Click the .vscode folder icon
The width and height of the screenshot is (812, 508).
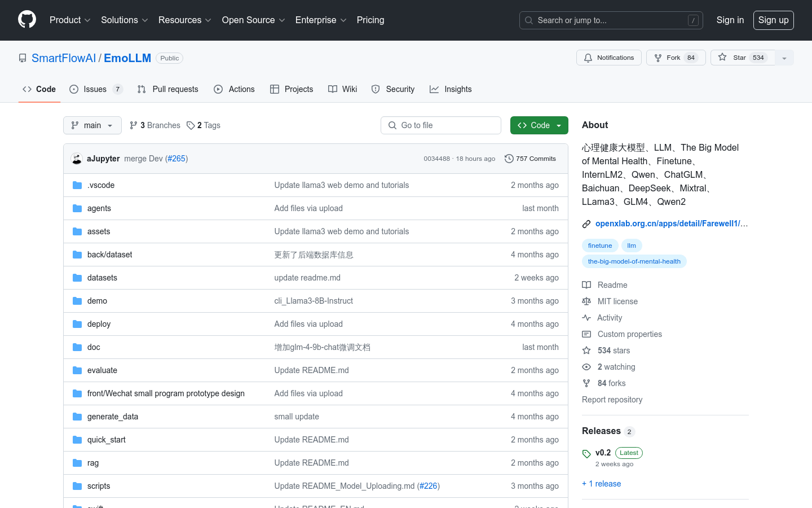tap(77, 185)
